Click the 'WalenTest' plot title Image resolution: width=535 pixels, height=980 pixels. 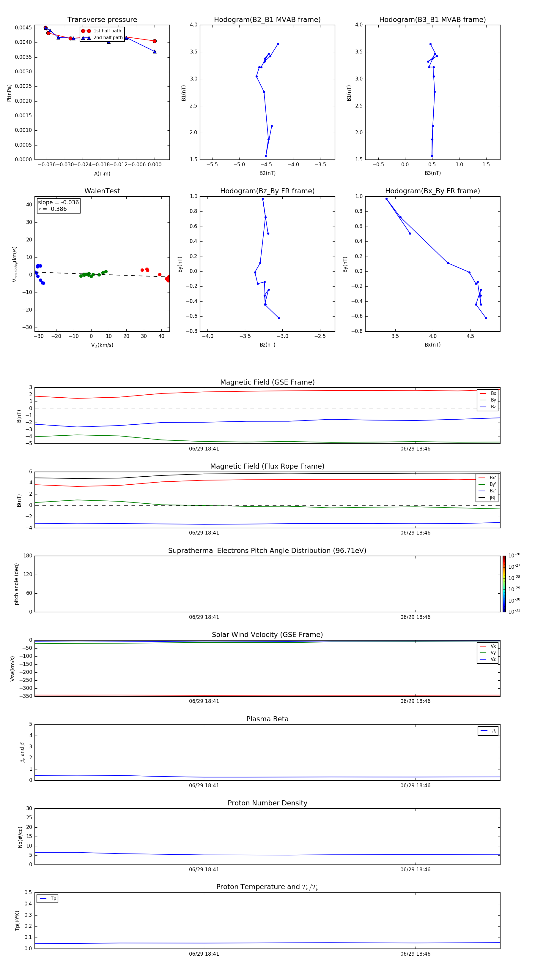coord(102,191)
